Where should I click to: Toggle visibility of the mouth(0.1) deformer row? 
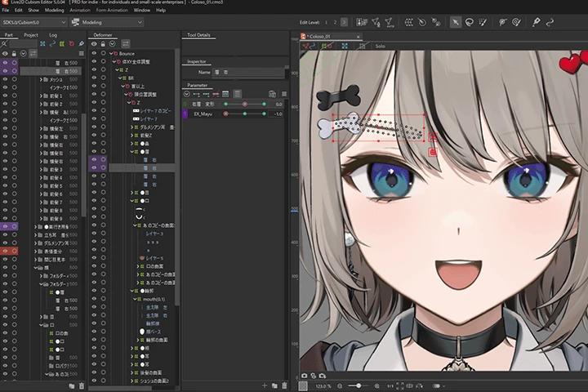[94, 299]
